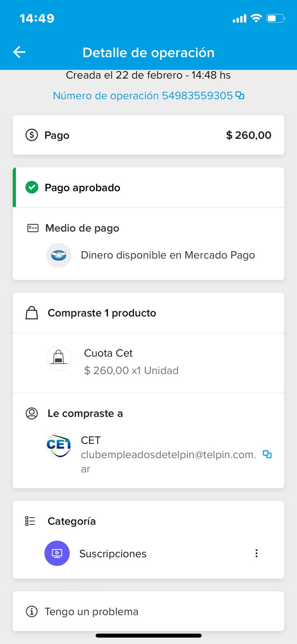Open category options three-dot menu
297x644 pixels.
(x=256, y=553)
